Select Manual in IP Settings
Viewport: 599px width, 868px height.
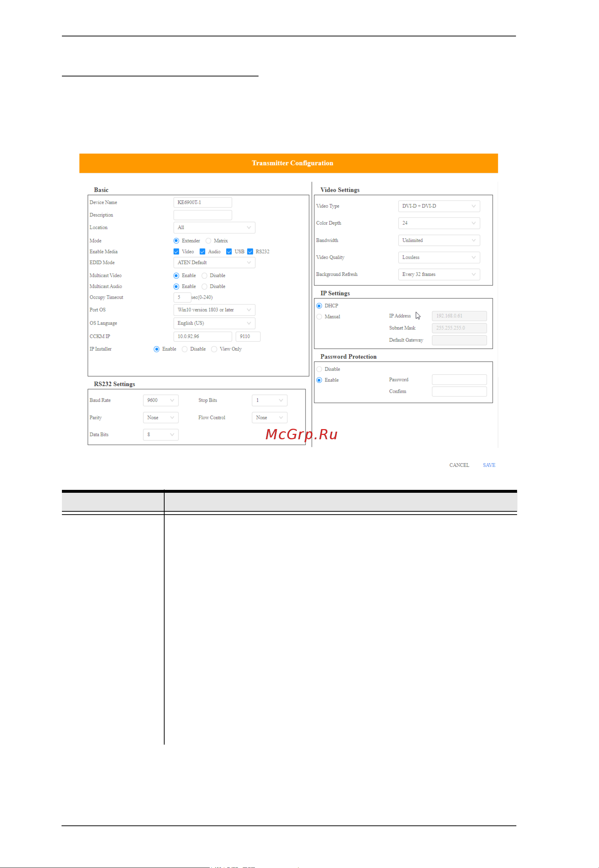319,317
